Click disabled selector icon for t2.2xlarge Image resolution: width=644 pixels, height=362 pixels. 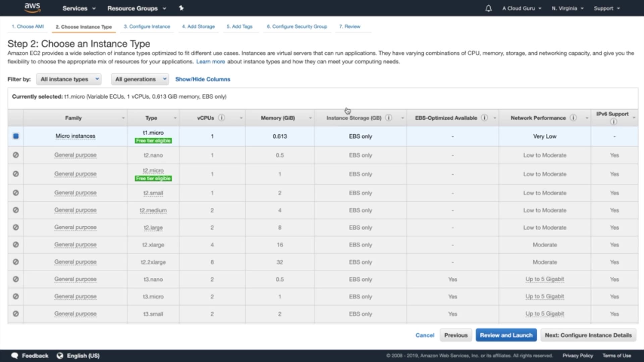(x=16, y=262)
